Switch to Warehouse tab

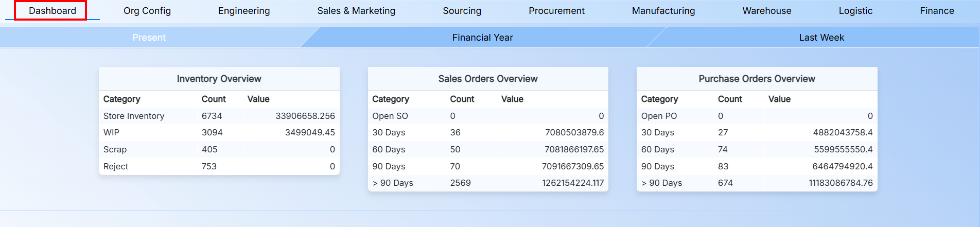point(767,11)
